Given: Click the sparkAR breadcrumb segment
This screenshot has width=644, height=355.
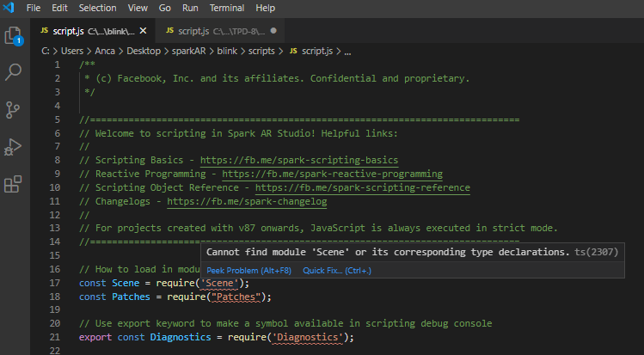Looking at the screenshot, I should [x=189, y=51].
